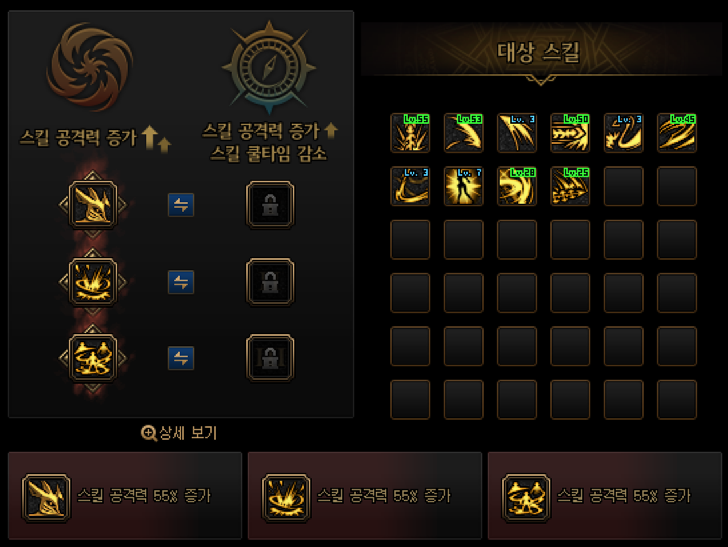728x547 pixels.
Task: Click the ground burst skill slot
Action: 93,282
